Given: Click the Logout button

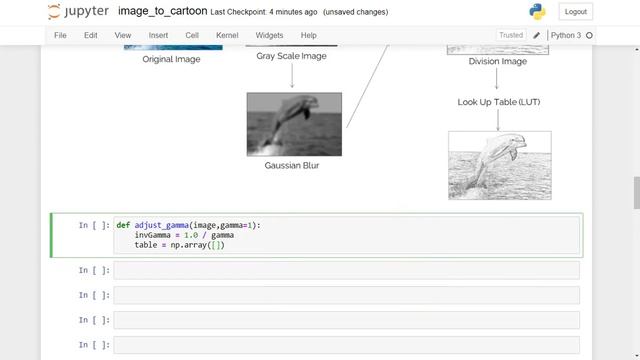Looking at the screenshot, I should click(576, 12).
